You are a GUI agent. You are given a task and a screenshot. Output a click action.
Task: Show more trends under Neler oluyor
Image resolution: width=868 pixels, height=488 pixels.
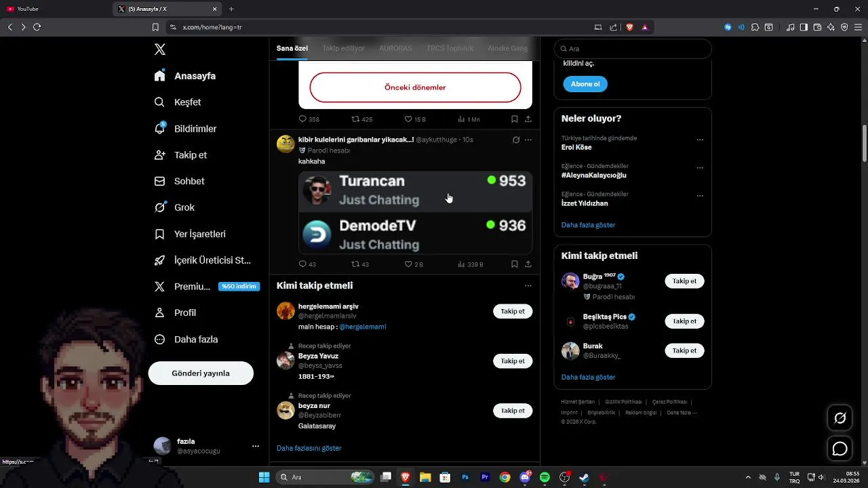[588, 225]
